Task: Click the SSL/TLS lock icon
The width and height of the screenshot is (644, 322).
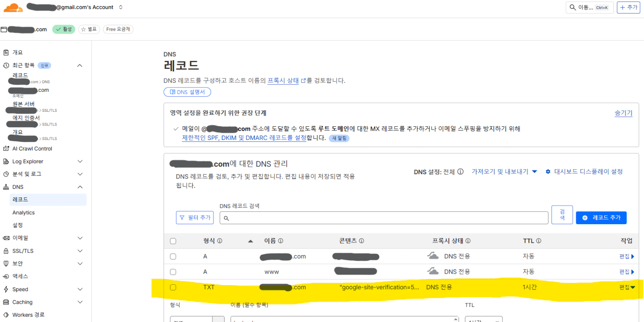Action: [x=6, y=251]
